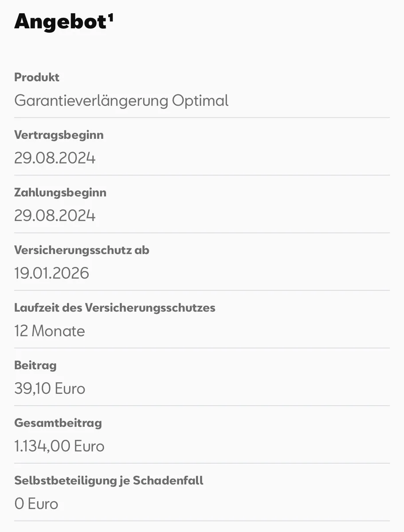Viewport: 404px width, 532px height.
Task: Click the Produkt label
Action: [x=37, y=77]
